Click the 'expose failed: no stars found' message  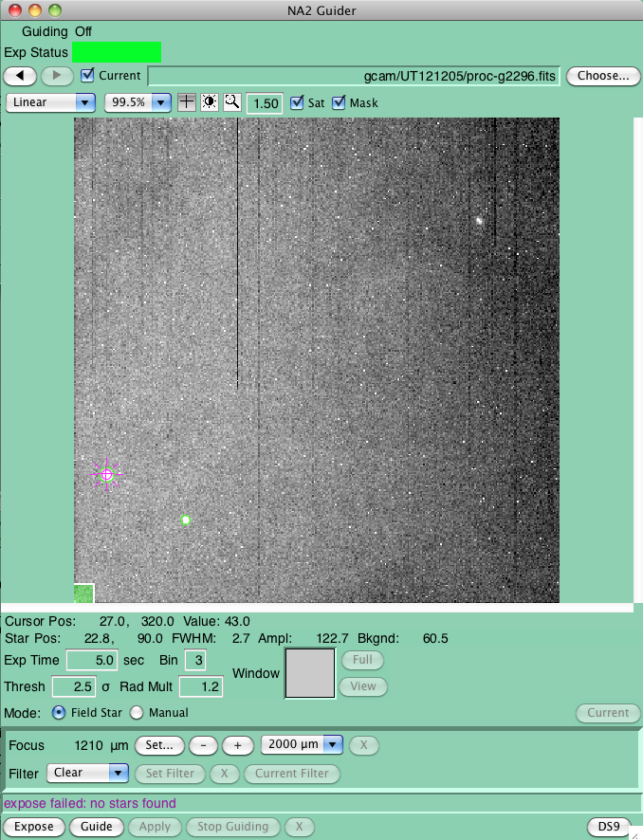coord(90,803)
